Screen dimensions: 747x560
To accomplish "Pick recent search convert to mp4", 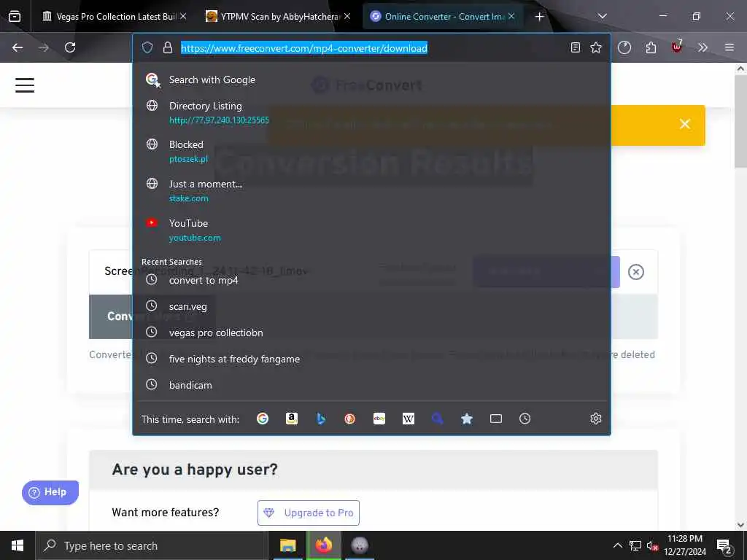I will tap(371, 280).
